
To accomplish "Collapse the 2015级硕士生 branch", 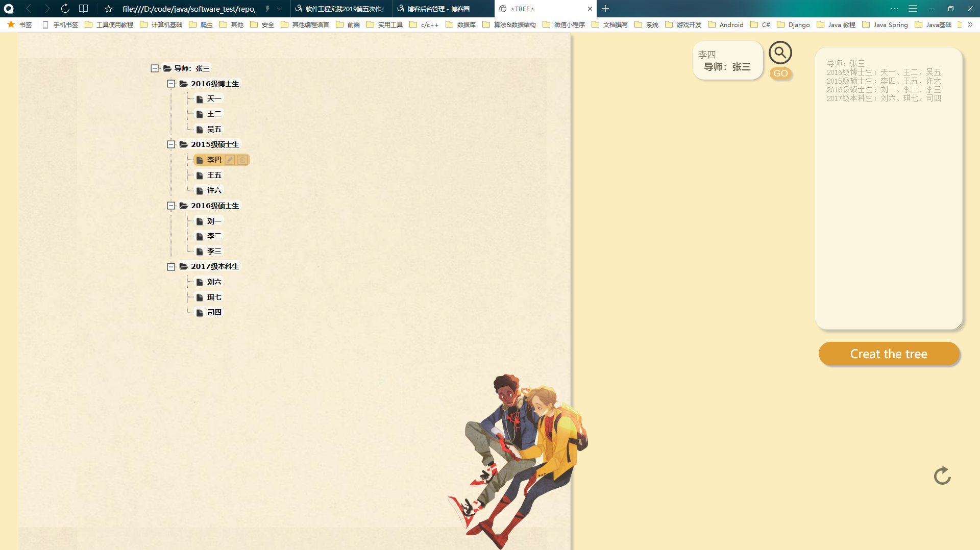I will pos(171,144).
